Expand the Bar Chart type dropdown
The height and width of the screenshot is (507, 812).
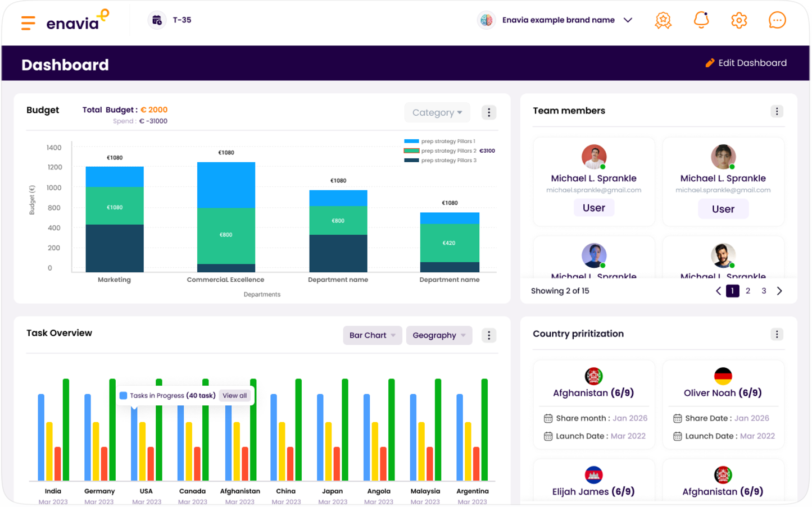(372, 335)
